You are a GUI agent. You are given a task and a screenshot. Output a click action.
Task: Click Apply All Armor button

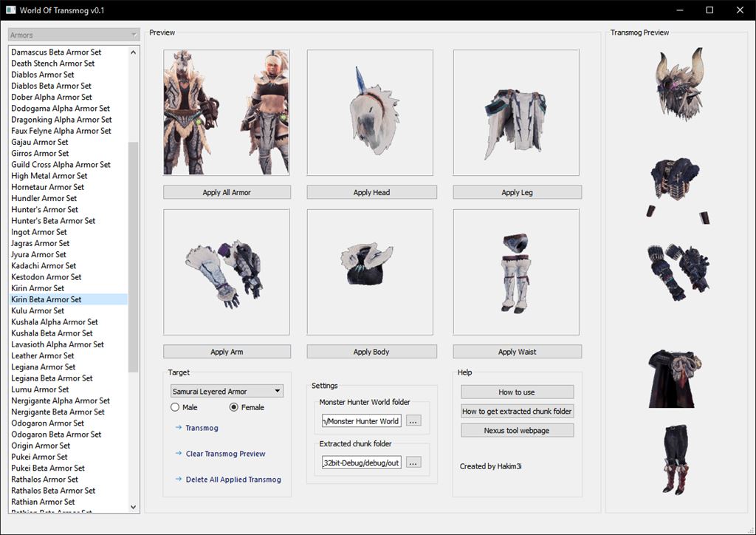(227, 192)
